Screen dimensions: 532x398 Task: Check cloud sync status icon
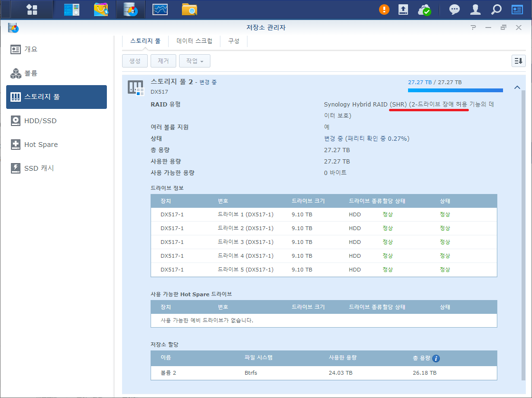[x=424, y=10]
